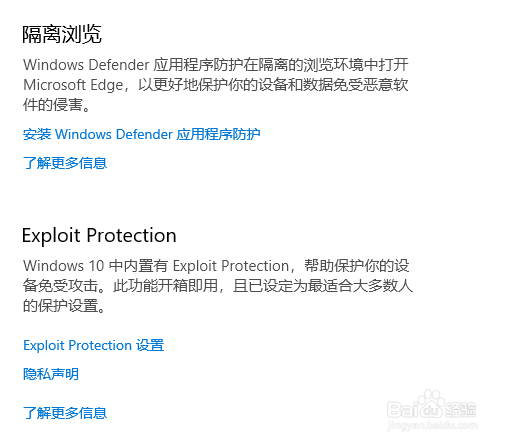Click Microsoft Edge text in description
505x444 pixels.
pyautogui.click(x=73, y=85)
